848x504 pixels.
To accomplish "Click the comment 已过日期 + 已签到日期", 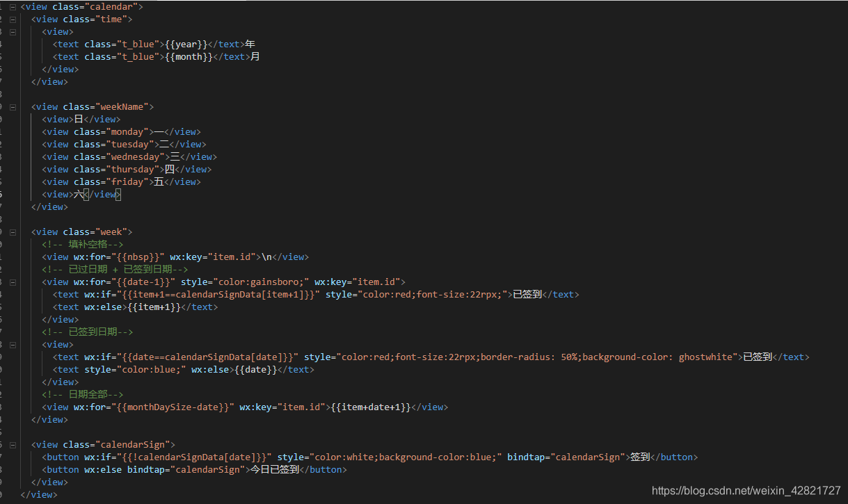I will coord(115,270).
